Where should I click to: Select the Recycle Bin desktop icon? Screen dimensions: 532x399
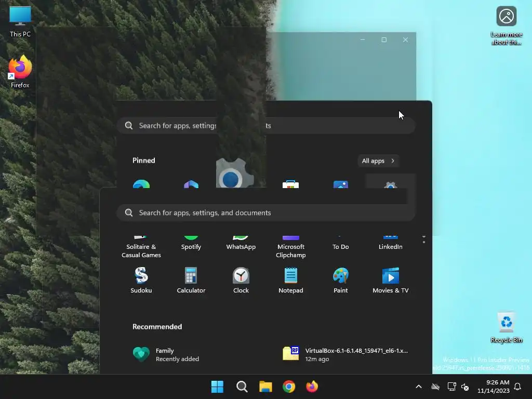(x=507, y=327)
